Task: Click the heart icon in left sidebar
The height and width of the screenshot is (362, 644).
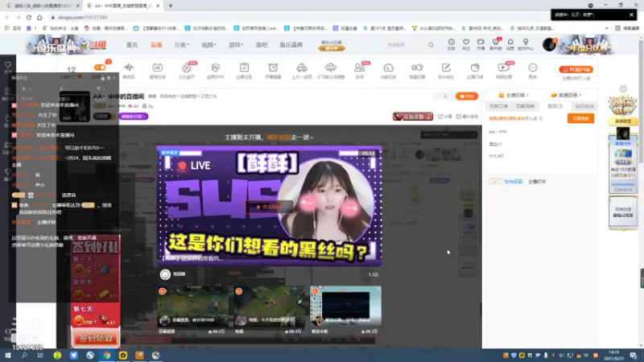Action: click(8, 65)
